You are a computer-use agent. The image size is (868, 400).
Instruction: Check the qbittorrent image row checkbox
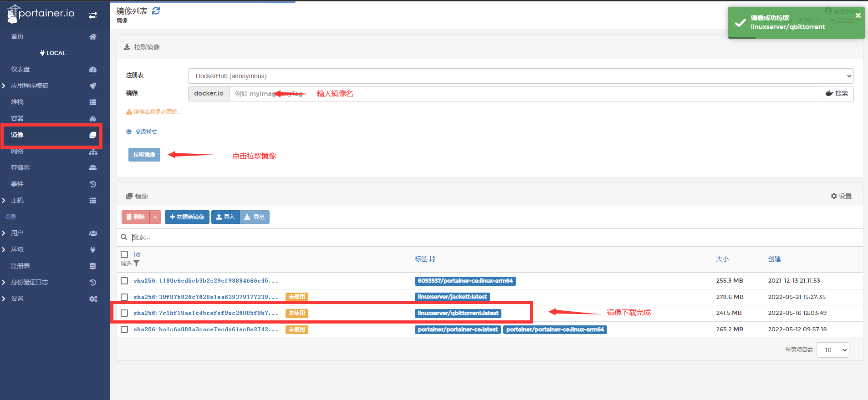(x=124, y=313)
